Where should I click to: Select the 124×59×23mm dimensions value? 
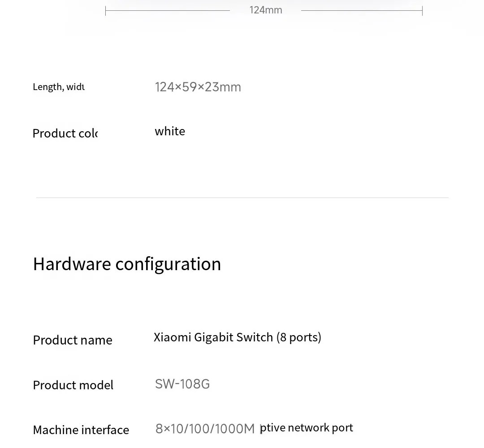click(x=198, y=87)
